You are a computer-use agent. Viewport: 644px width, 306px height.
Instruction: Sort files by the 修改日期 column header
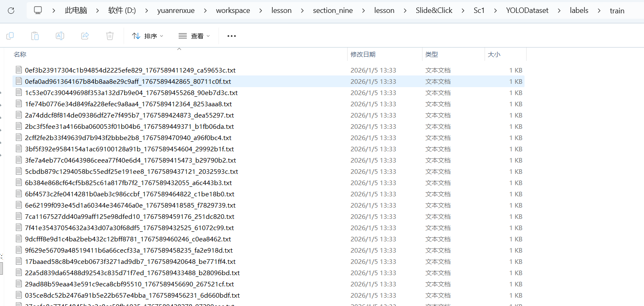point(363,54)
